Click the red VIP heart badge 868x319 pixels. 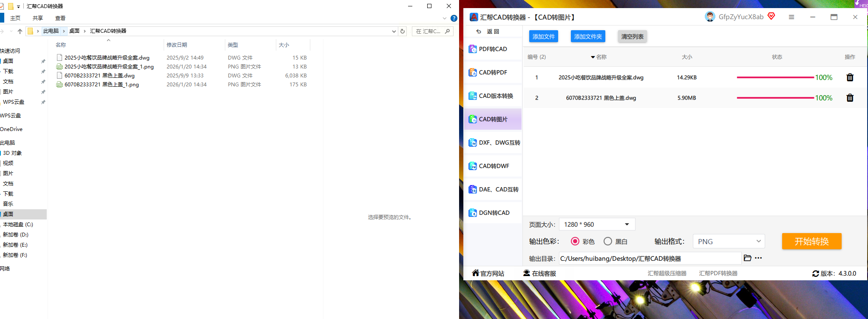click(x=772, y=17)
